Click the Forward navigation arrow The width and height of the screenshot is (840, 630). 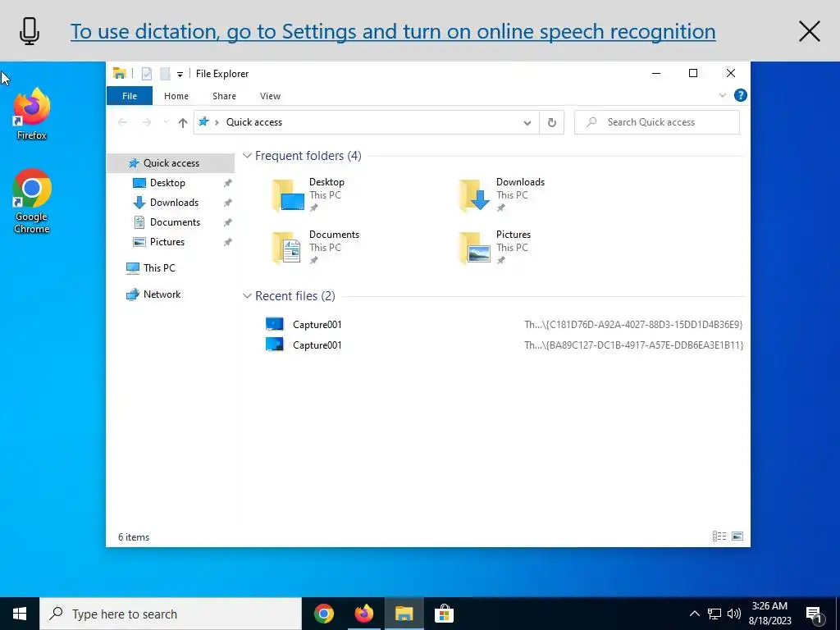(146, 122)
